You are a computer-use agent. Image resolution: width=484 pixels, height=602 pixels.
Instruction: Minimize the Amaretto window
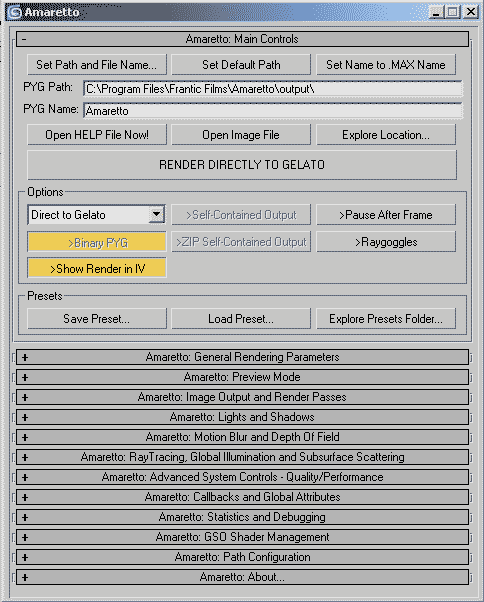tap(436, 12)
